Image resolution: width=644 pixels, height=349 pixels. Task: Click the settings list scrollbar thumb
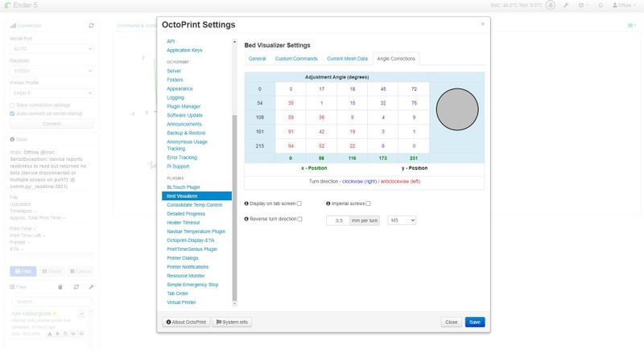(234, 208)
